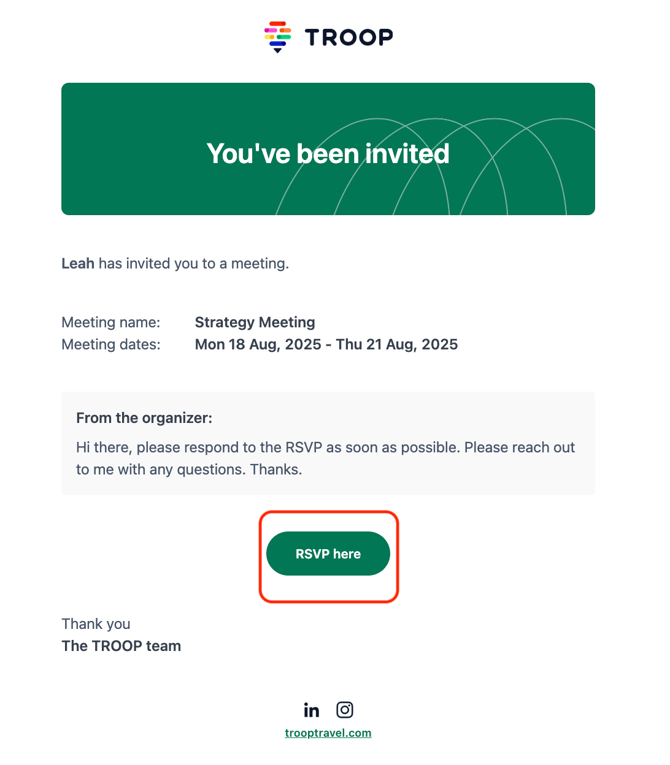Screen dimensions: 670x765
Task: Click the green RSVP here button
Action: (x=328, y=554)
